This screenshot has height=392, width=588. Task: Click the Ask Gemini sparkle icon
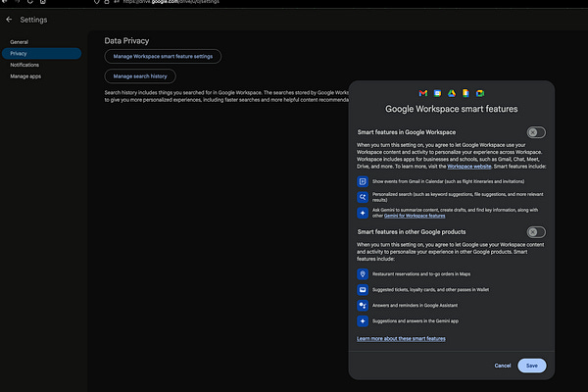pyautogui.click(x=363, y=213)
